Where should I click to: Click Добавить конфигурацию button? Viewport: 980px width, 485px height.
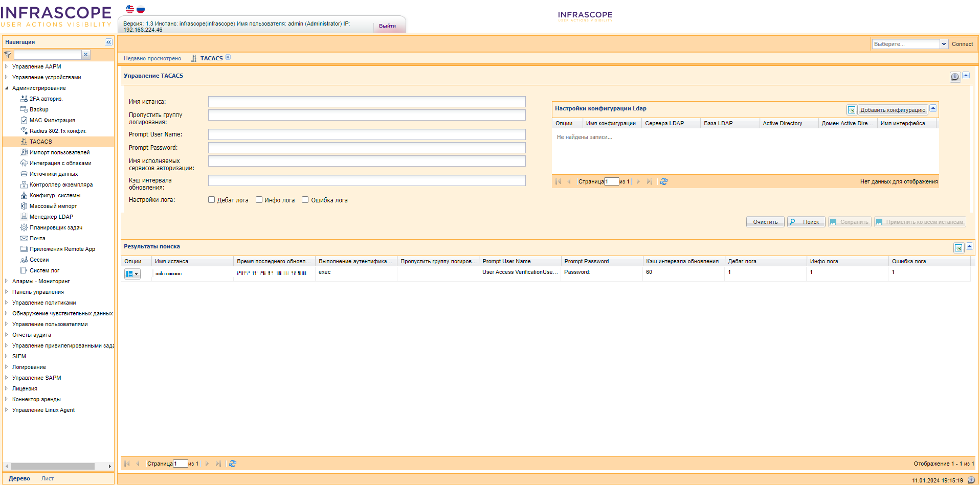(x=893, y=110)
